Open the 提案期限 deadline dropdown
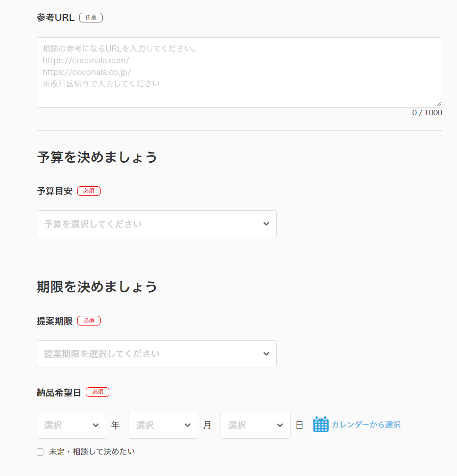Image resolution: width=457 pixels, height=476 pixels. click(x=156, y=354)
